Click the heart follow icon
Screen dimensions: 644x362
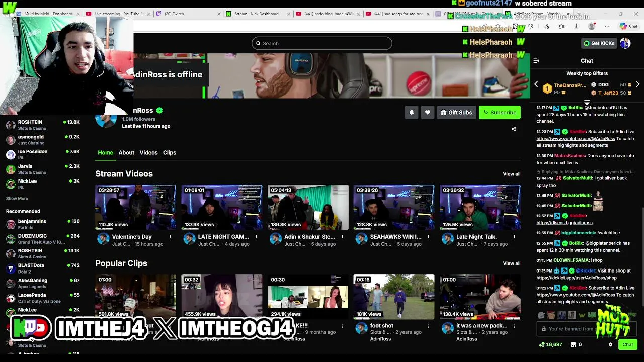428,113
